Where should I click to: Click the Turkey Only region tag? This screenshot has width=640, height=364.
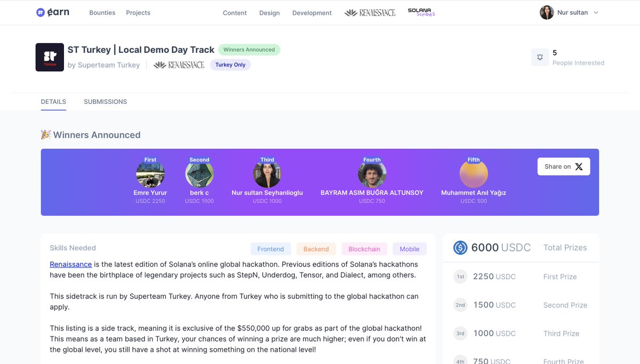point(230,64)
